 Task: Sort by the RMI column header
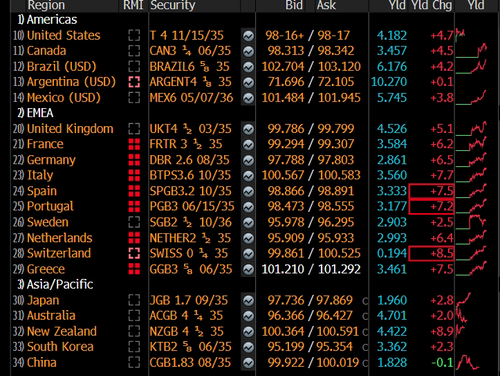pos(133,5)
